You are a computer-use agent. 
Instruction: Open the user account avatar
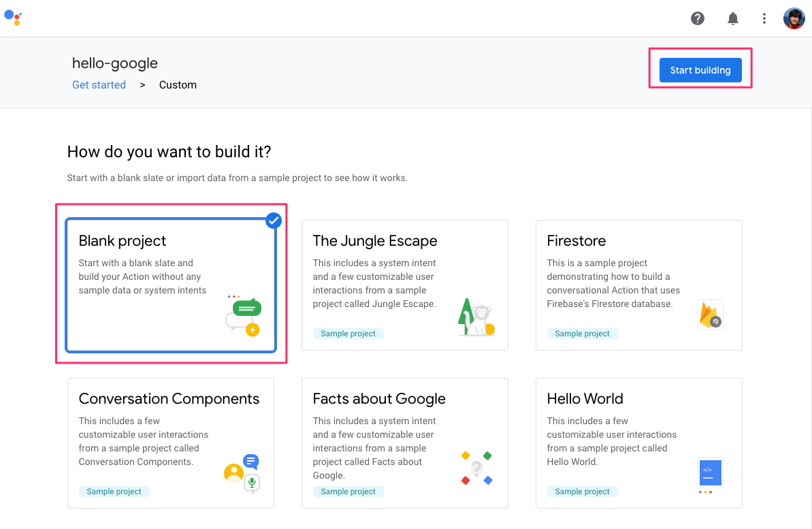794,18
